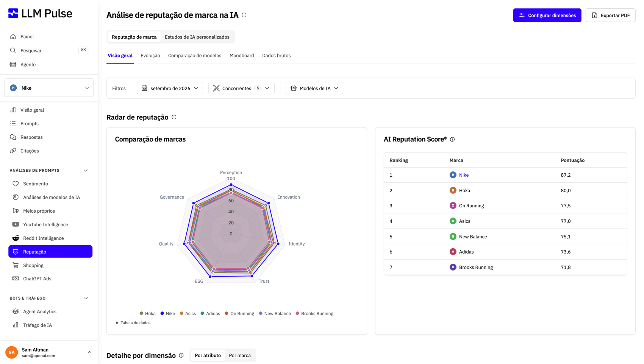Click the ChatGPT Ads money icon
The height and width of the screenshot is (364, 644).
pyautogui.click(x=16, y=278)
